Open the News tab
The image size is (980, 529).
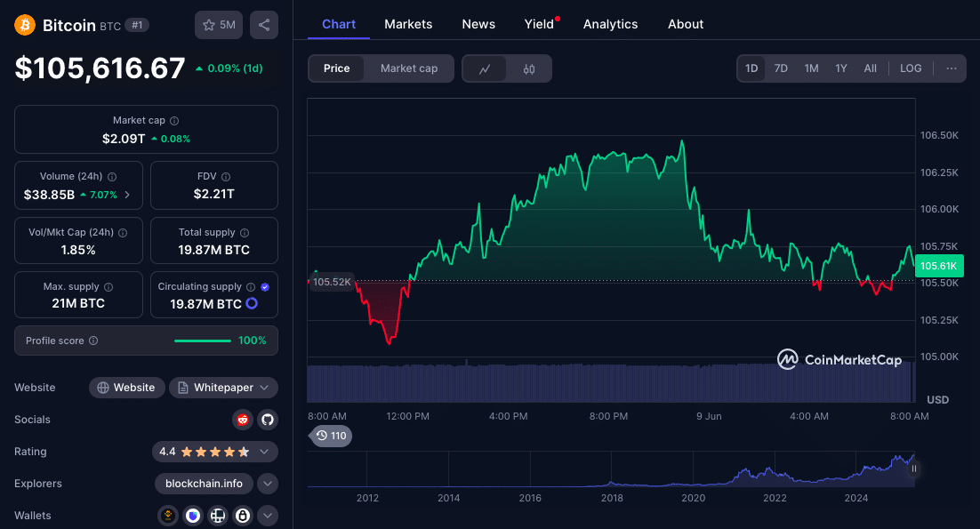coord(478,24)
